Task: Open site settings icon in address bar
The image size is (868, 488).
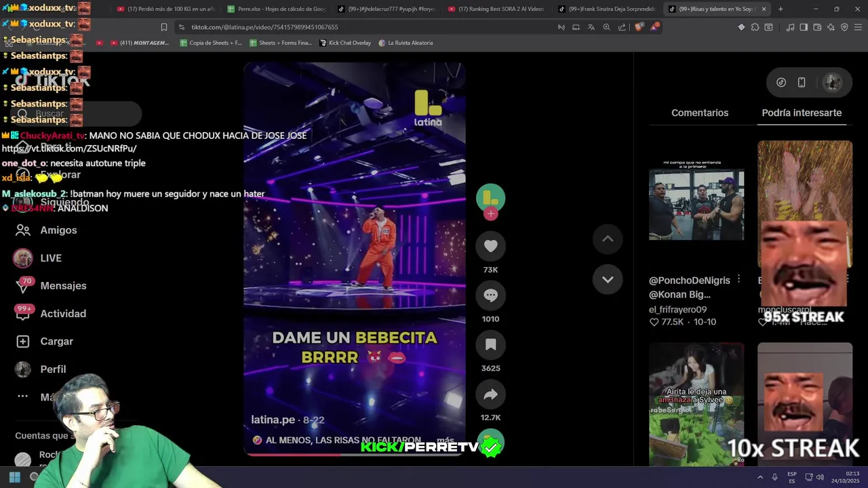Action: [181, 27]
